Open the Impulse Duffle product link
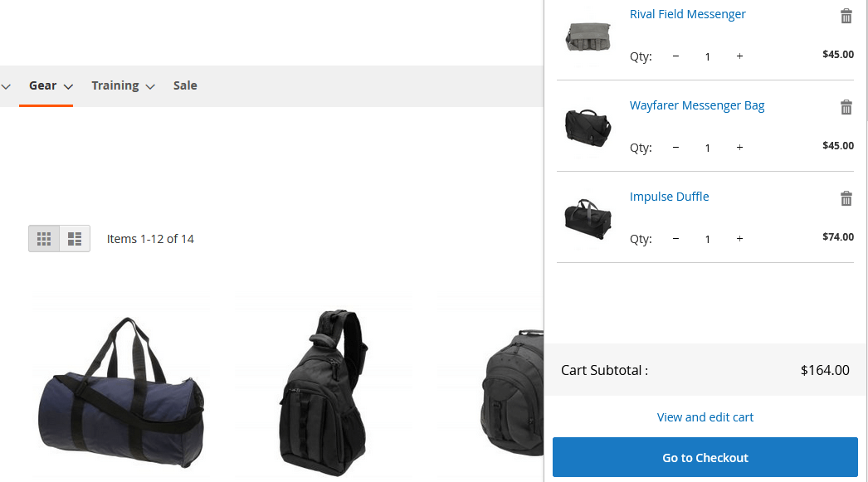This screenshot has width=868, height=482. 670,197
